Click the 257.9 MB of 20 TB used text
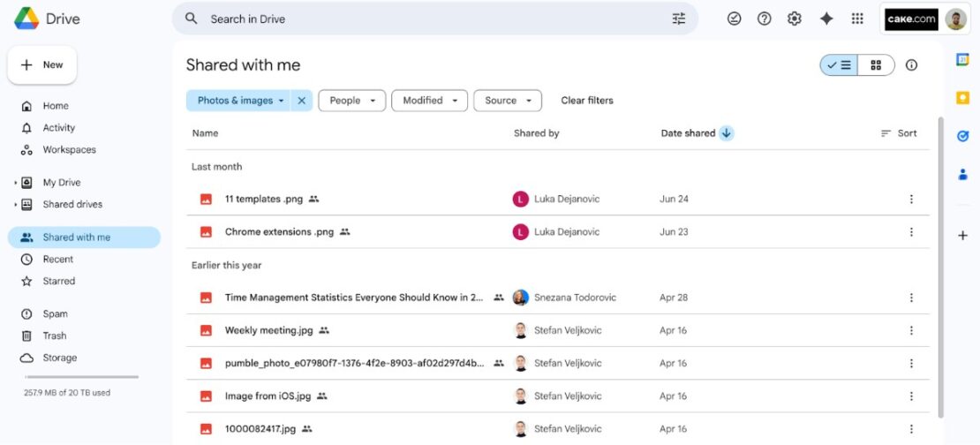 (67, 393)
